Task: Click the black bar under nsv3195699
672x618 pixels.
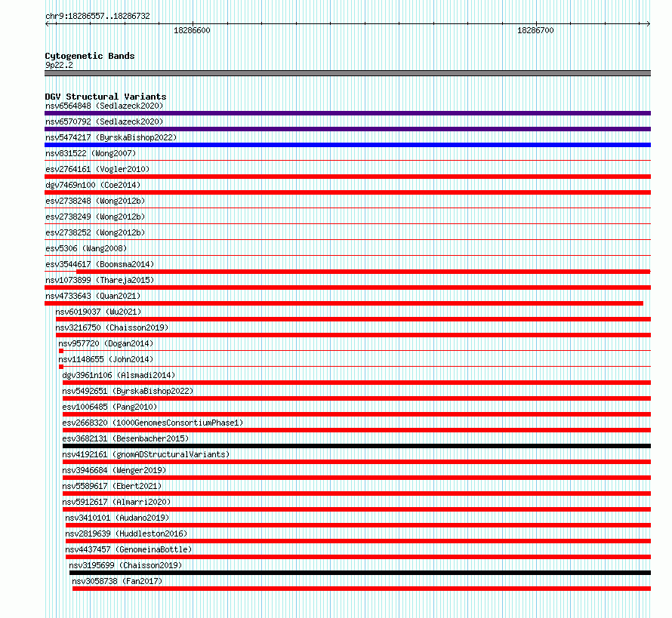Action: coord(360,573)
